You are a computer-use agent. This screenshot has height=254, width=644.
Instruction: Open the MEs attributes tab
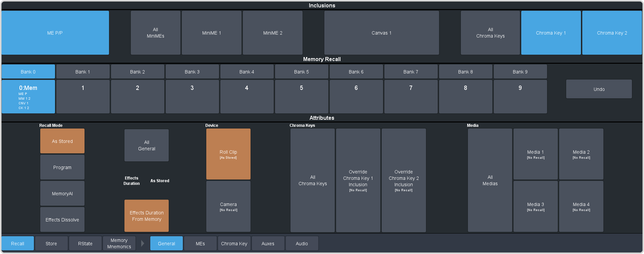(x=200, y=244)
